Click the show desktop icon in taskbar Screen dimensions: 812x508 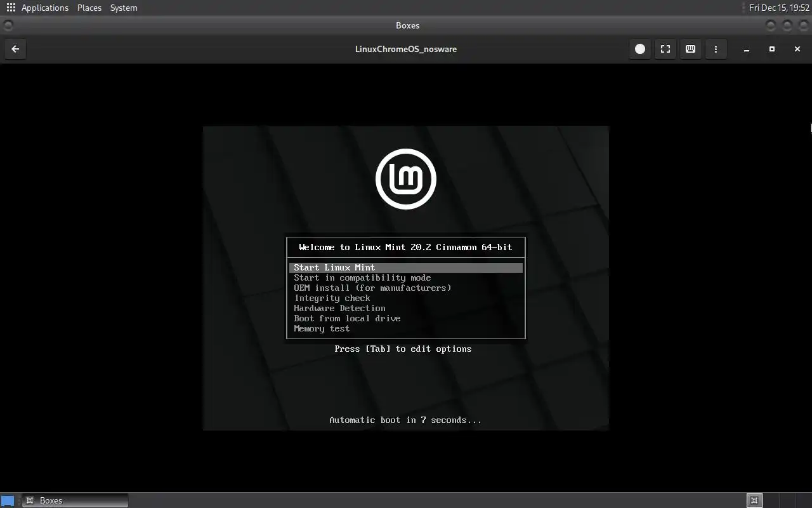(8, 500)
